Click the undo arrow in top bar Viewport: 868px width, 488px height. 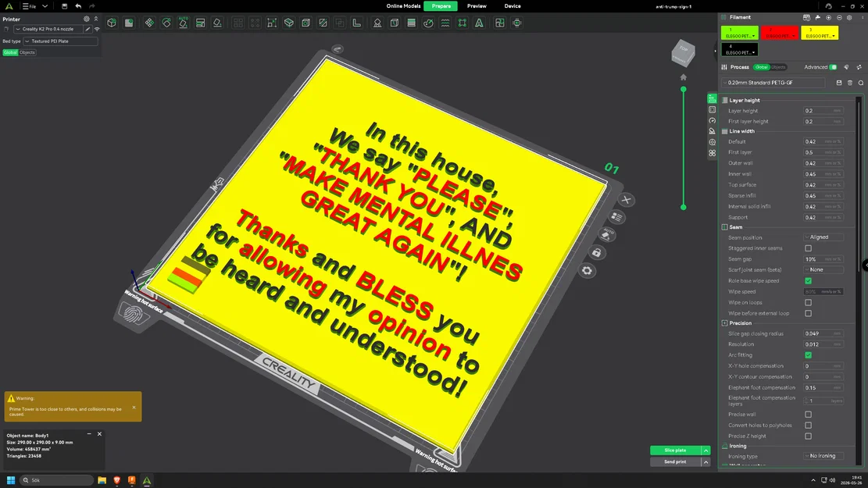[78, 6]
